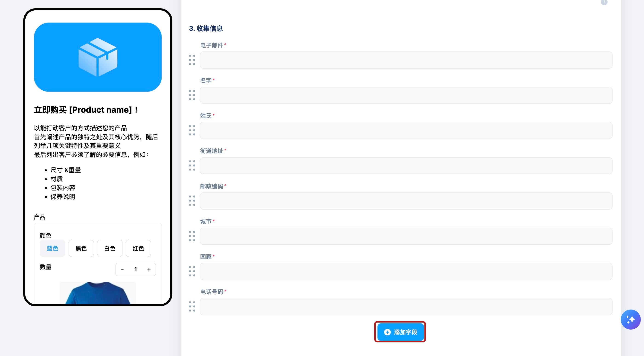
Task: Click the drag handle beside 电子邮件 field
Action: pos(192,60)
